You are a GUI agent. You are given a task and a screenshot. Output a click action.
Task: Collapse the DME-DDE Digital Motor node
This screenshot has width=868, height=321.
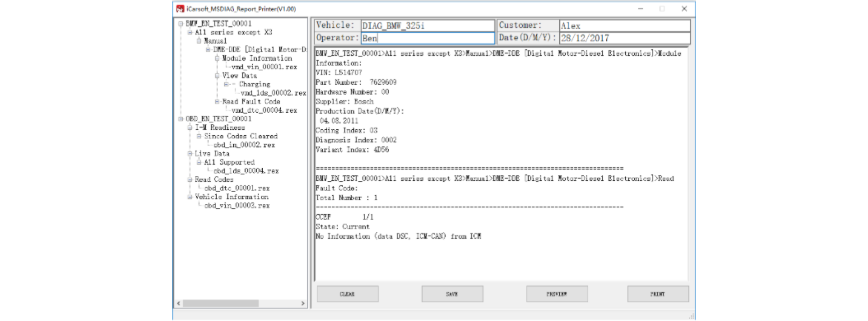208,49
